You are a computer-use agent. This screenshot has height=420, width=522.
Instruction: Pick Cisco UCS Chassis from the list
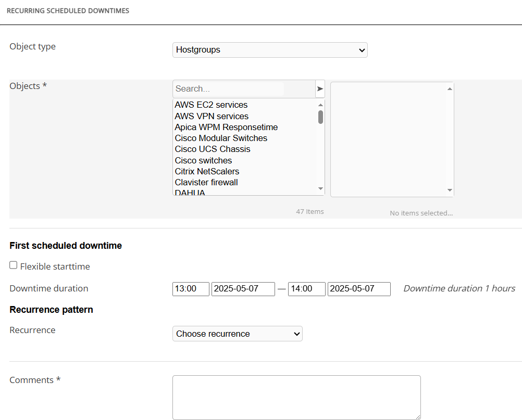pos(213,149)
